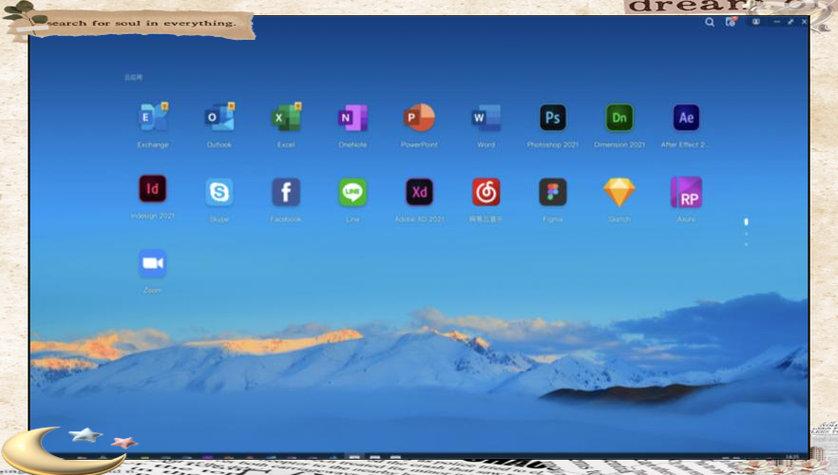
Task: Open Photoshop 2021
Action: pos(553,118)
